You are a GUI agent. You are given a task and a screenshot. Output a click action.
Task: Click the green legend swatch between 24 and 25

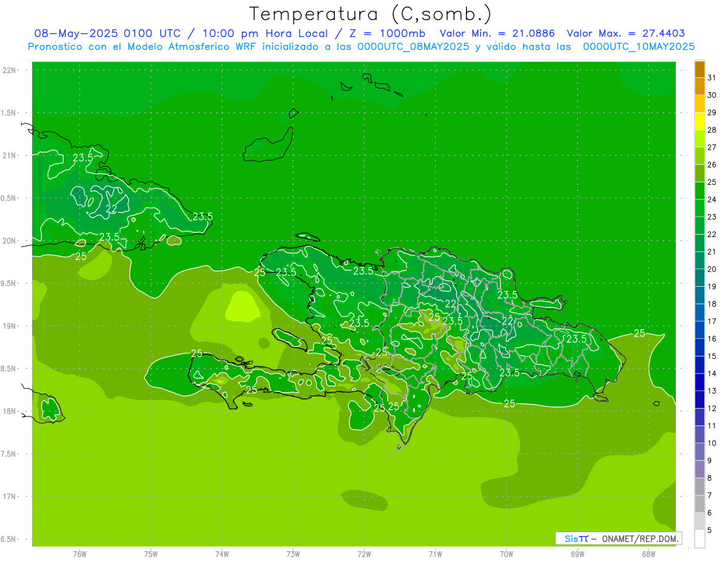(x=699, y=191)
